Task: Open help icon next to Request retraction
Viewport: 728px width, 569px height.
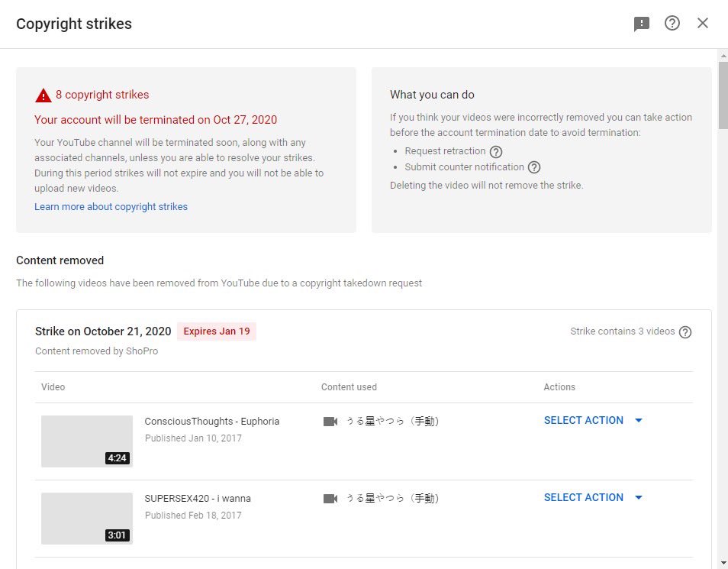Action: click(496, 151)
